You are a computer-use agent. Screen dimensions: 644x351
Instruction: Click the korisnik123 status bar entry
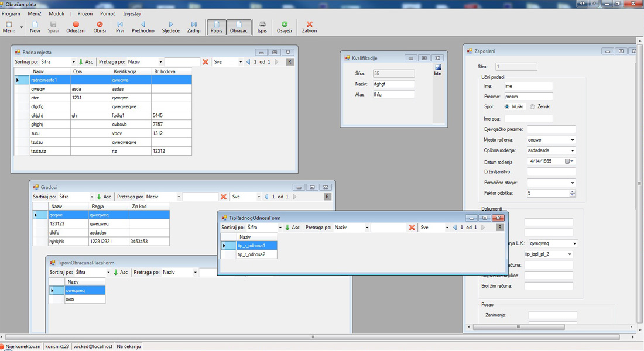pos(57,346)
